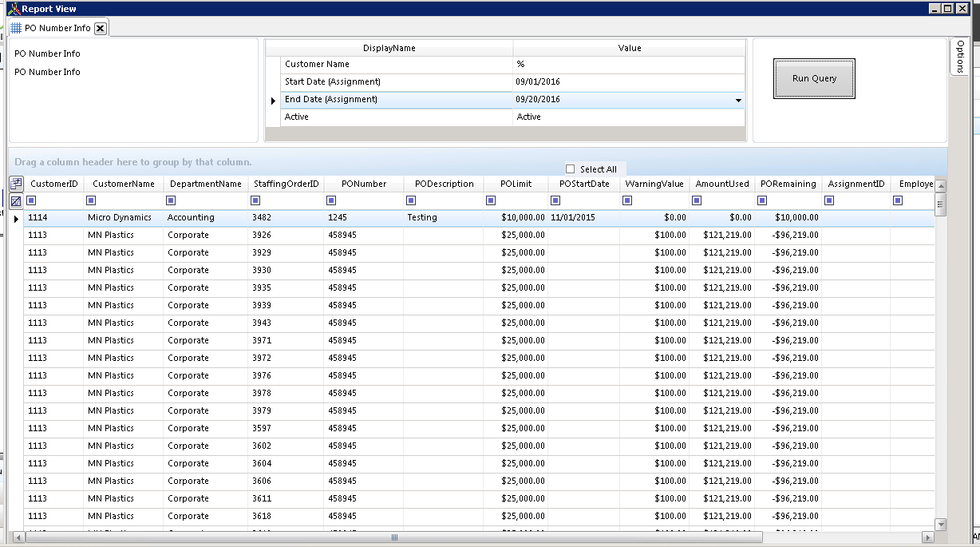Select the Value column header in parameters
The image size is (980, 547).
click(x=630, y=48)
